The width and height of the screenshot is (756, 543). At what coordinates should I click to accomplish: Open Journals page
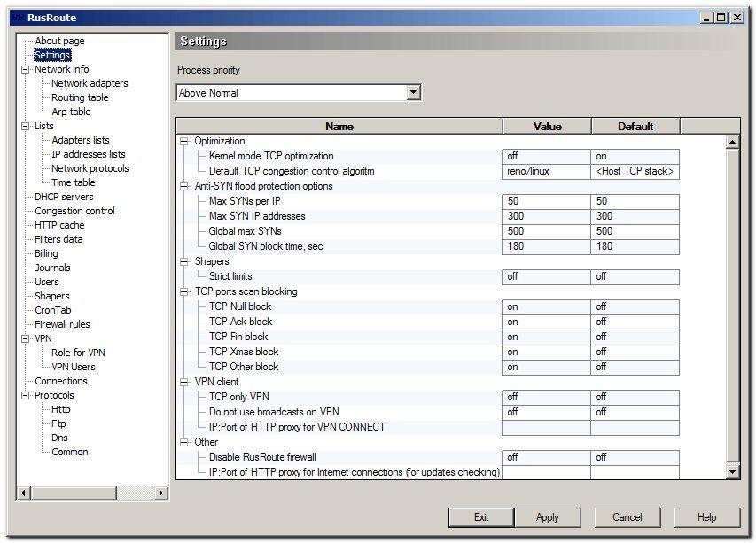52,268
